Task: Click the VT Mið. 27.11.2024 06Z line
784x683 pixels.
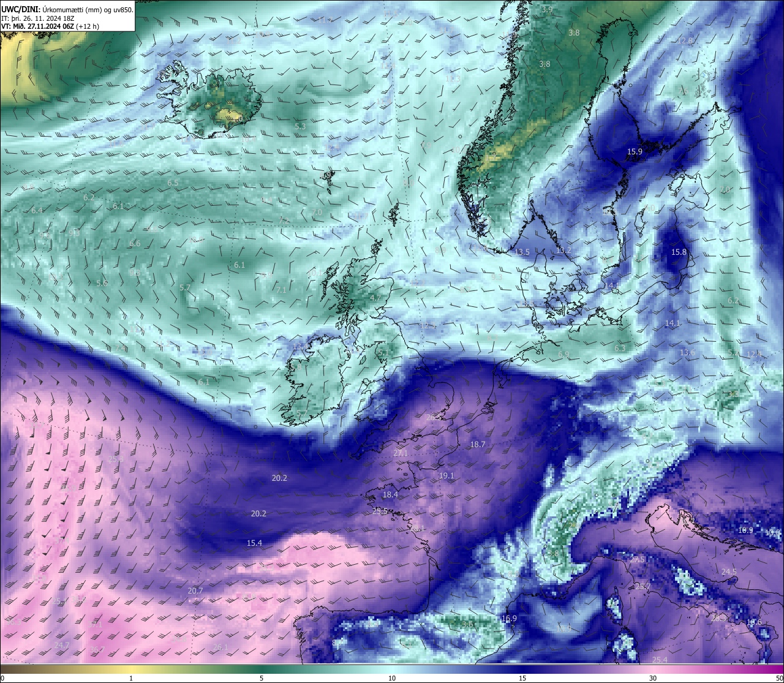Action: pyautogui.click(x=50, y=26)
